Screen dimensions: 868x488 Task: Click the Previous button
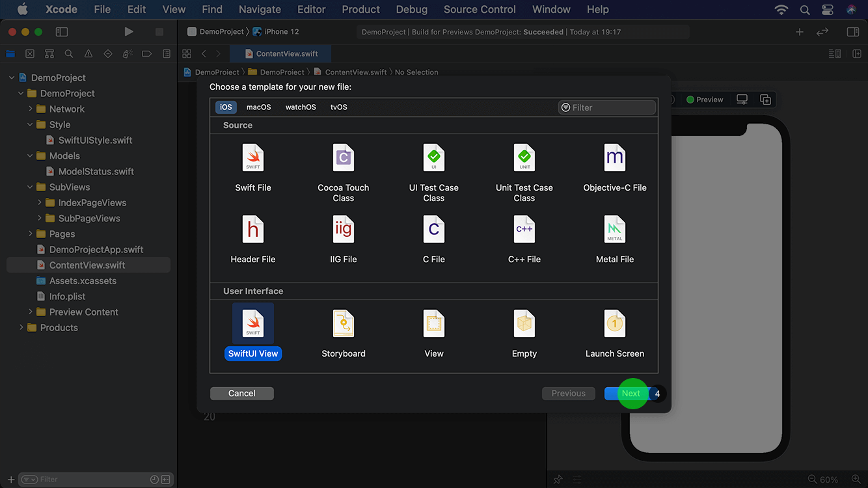click(569, 393)
